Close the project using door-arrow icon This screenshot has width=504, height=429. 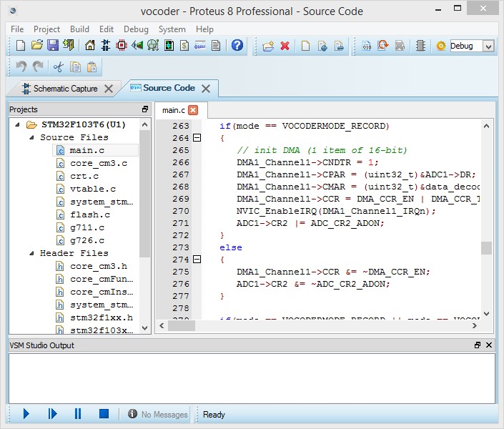coord(69,45)
